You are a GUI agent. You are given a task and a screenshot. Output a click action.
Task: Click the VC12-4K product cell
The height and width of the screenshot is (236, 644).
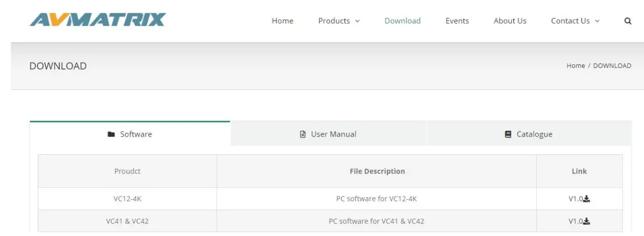(x=127, y=199)
